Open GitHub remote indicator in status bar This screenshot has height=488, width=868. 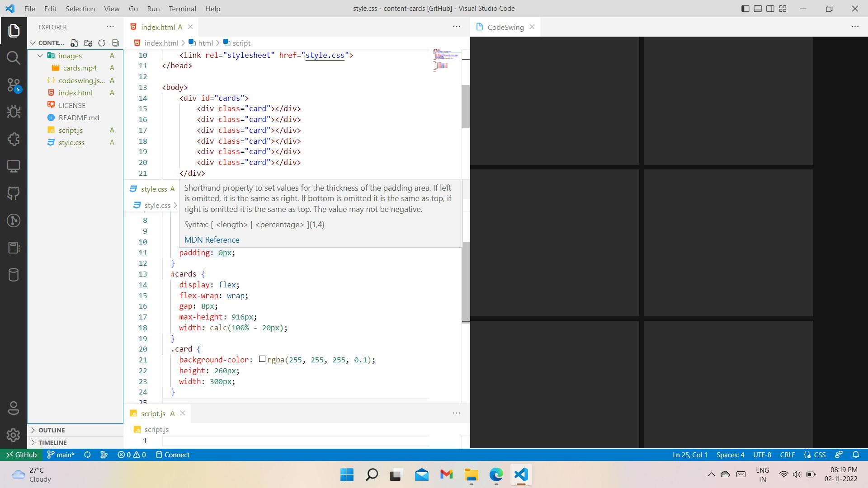coord(21,455)
